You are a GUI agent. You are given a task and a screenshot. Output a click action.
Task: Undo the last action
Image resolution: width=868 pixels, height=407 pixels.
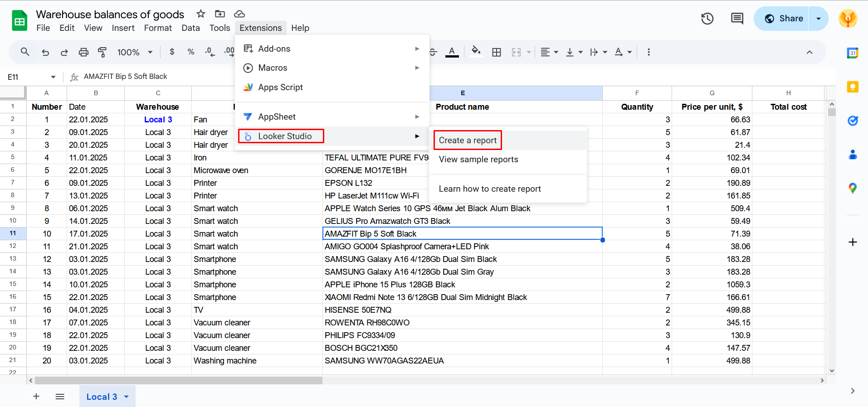(45, 52)
